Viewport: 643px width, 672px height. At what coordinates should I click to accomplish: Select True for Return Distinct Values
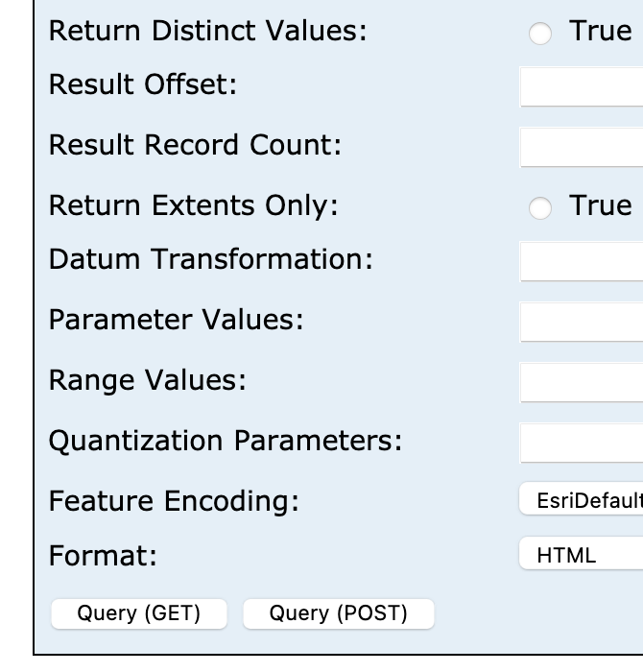coord(539,33)
